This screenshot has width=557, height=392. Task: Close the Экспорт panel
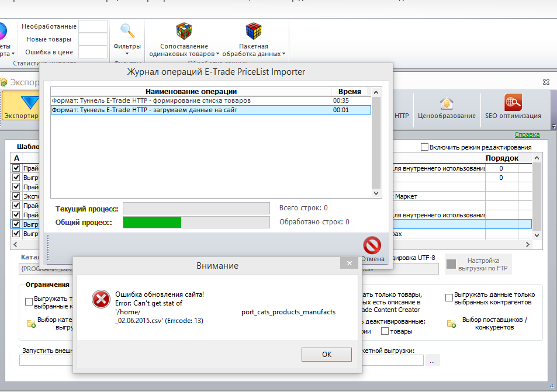point(546,82)
